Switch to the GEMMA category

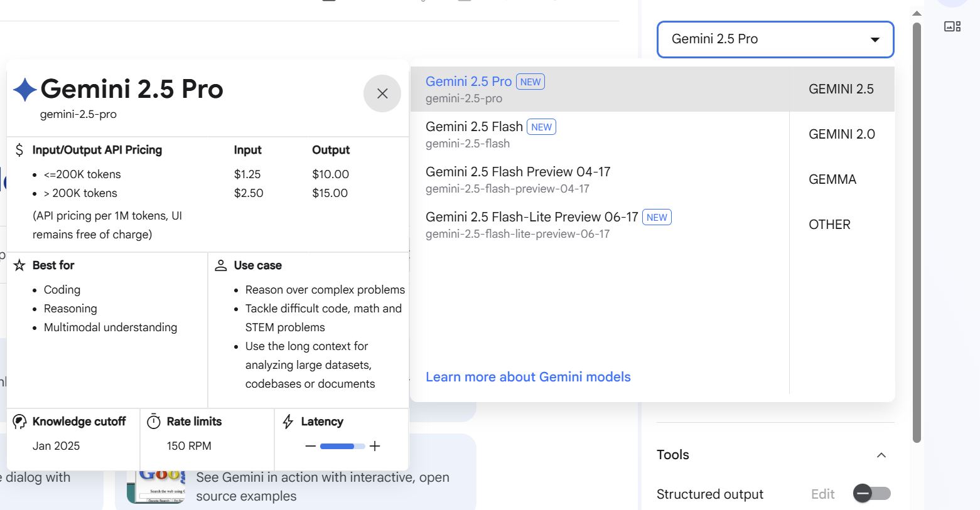point(832,179)
